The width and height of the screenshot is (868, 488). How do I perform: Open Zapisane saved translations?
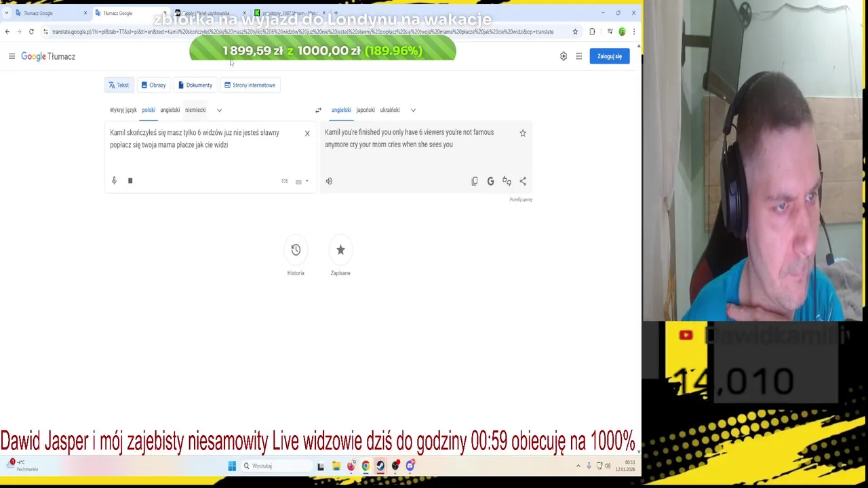340,257
